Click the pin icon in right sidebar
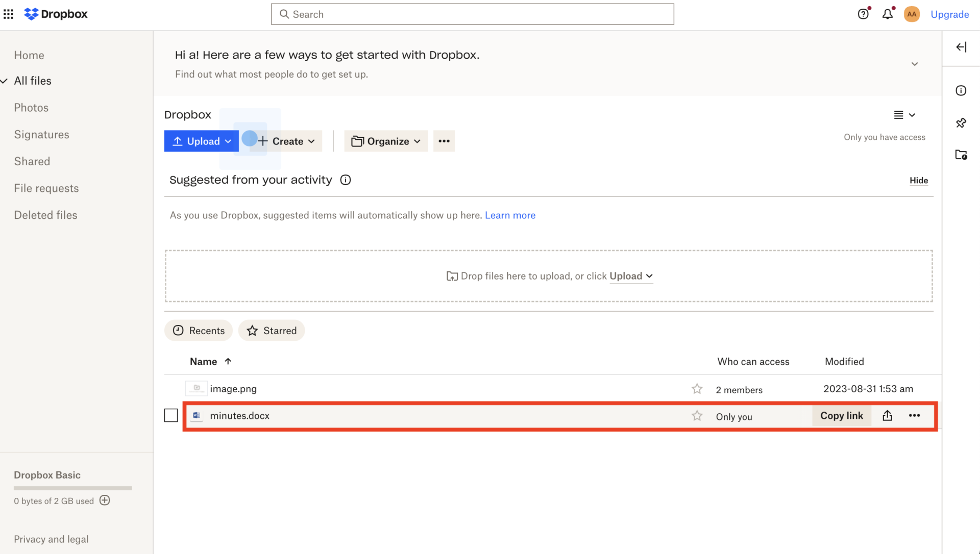Image resolution: width=980 pixels, height=554 pixels. click(961, 123)
